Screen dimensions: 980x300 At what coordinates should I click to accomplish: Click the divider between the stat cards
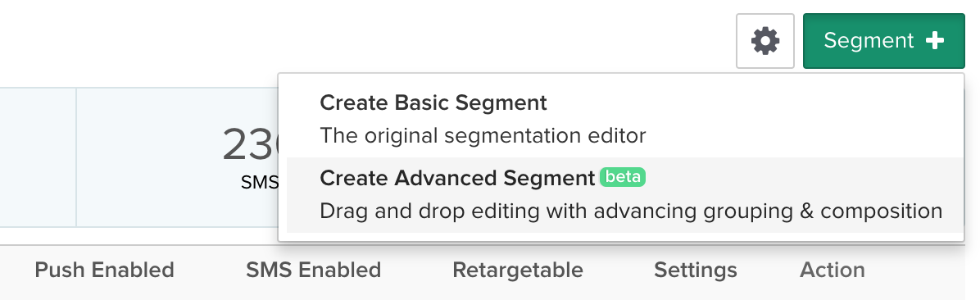click(76, 157)
